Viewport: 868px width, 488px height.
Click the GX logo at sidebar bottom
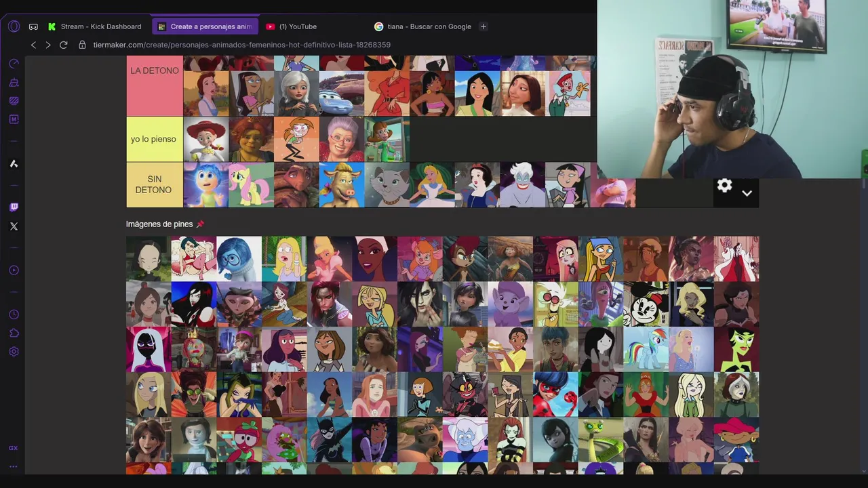(14, 448)
